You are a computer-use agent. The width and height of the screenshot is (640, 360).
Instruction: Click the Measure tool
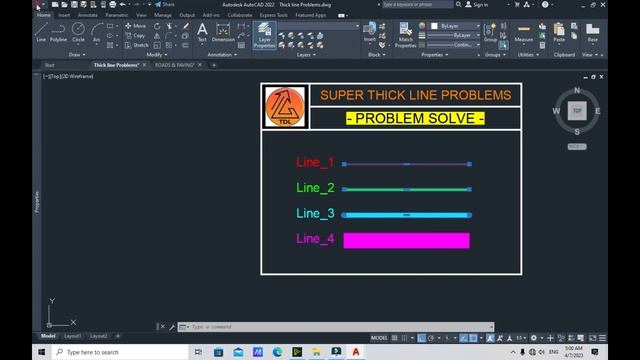tap(524, 33)
